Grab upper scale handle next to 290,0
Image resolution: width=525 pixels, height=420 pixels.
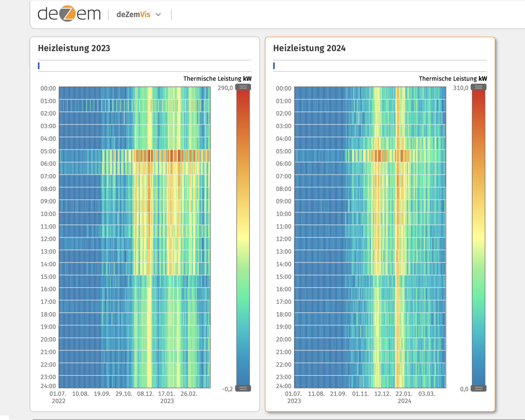[x=243, y=87]
